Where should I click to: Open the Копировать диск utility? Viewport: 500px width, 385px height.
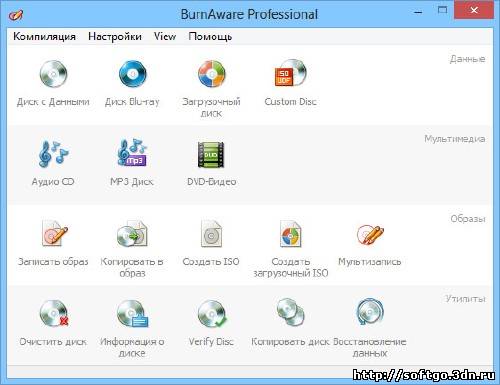click(x=290, y=312)
